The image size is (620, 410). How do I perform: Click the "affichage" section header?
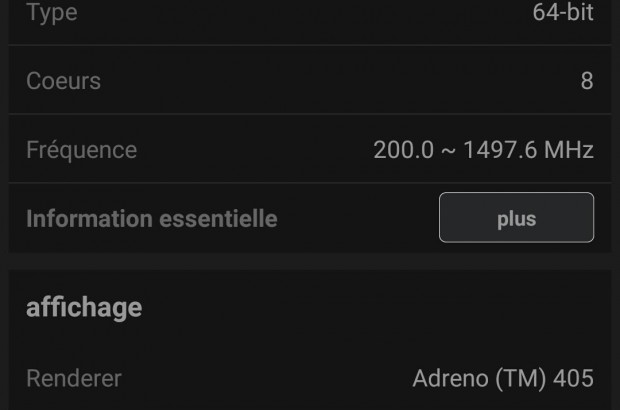coord(84,307)
